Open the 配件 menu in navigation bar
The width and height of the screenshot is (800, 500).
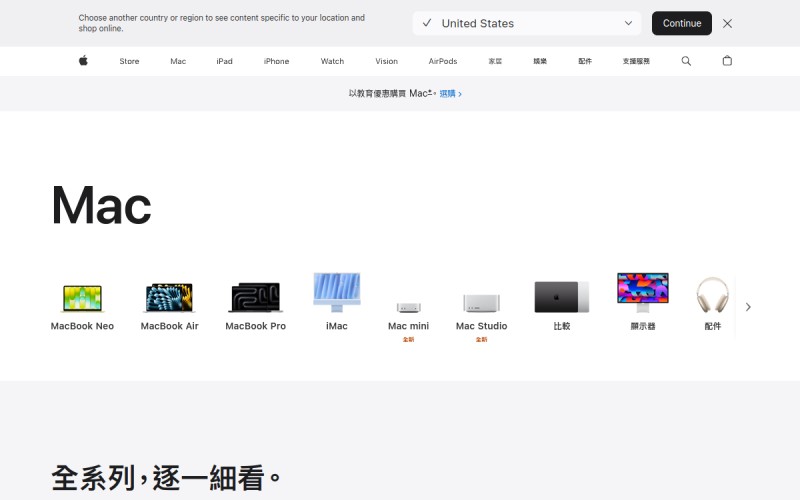(585, 61)
